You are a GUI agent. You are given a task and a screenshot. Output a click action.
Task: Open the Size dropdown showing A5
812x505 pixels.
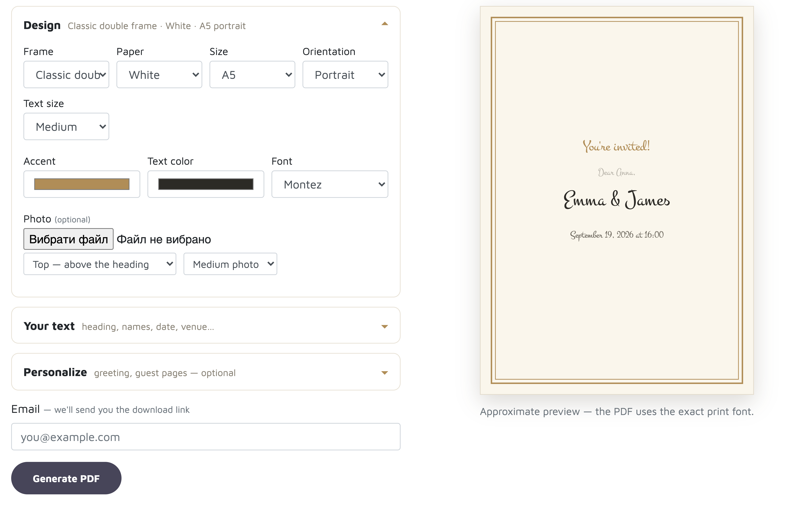[x=252, y=74]
